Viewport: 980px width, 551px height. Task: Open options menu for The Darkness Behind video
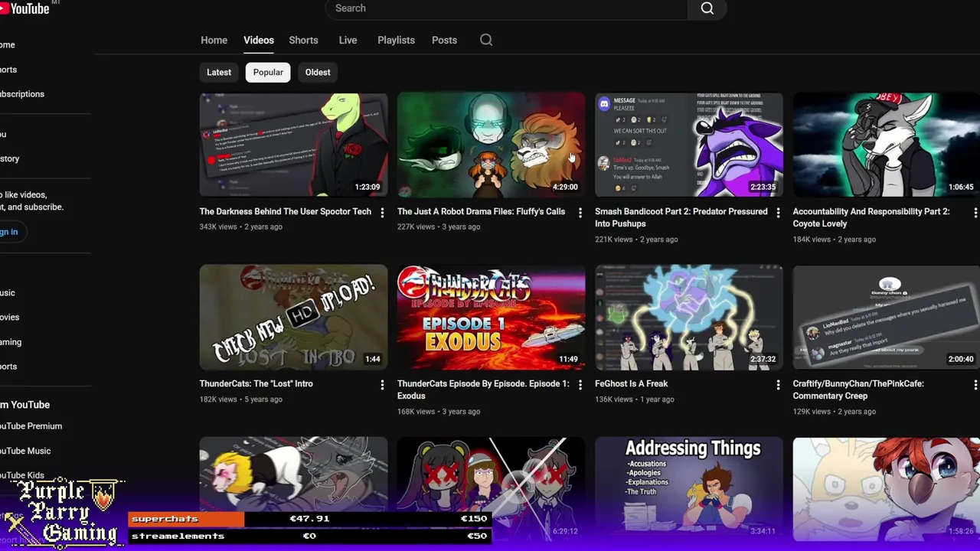click(382, 212)
